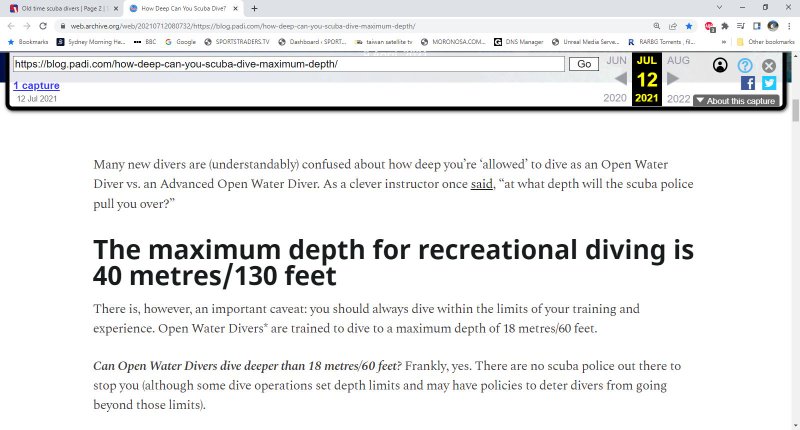This screenshot has width=800, height=430.
Task: Switch to Old time scuba divers tab
Action: tap(60, 8)
